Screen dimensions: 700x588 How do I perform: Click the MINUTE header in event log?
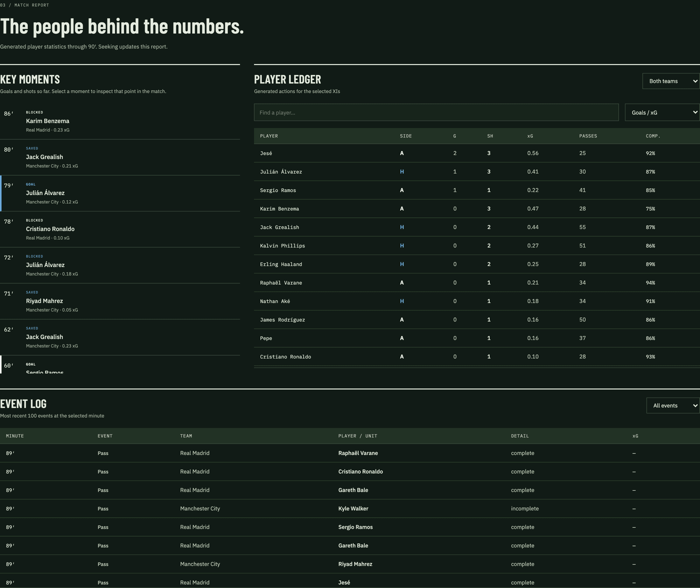(x=15, y=436)
